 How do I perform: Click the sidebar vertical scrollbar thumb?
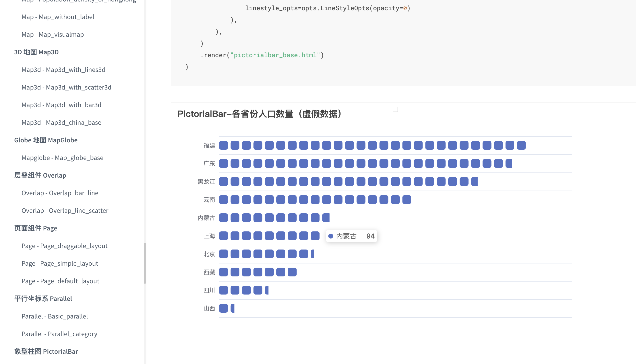pos(145,263)
